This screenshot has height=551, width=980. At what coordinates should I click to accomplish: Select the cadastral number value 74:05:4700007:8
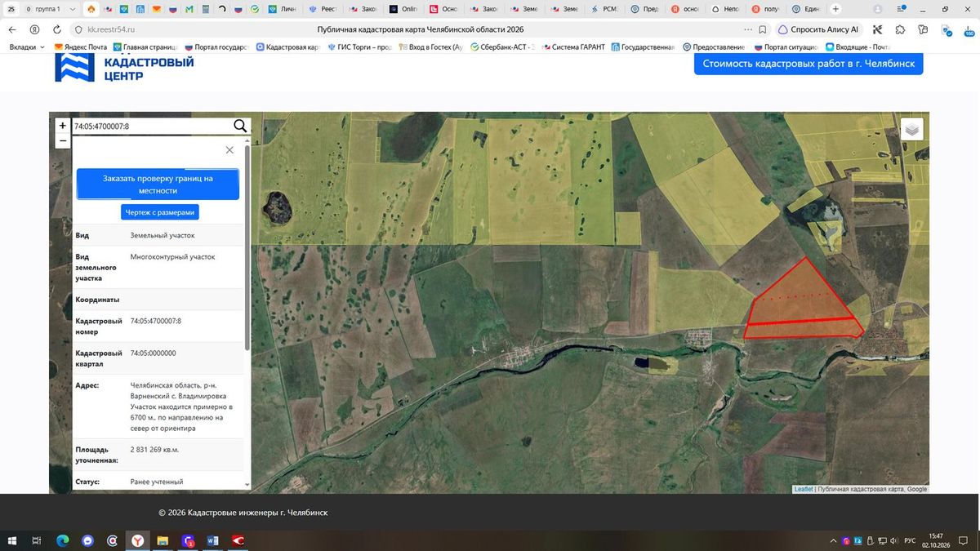pyautogui.click(x=156, y=322)
